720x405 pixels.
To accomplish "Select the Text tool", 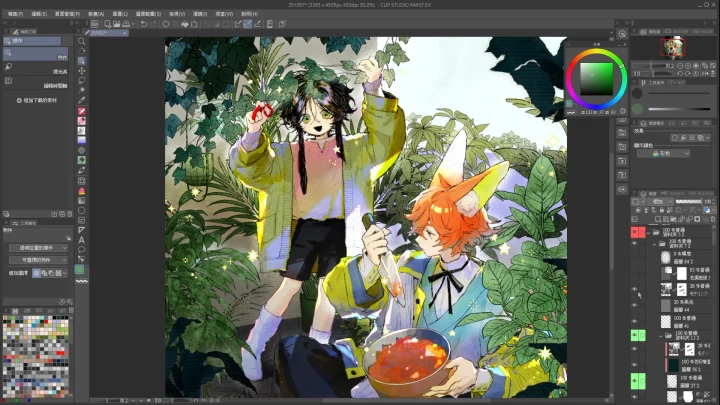I will pyautogui.click(x=82, y=240).
